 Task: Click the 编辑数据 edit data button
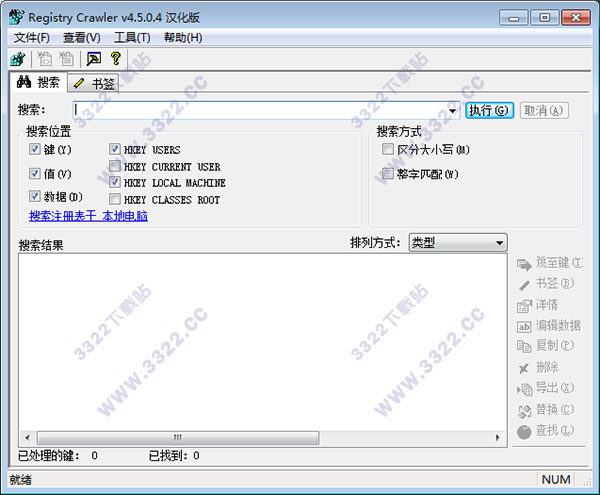[x=549, y=326]
